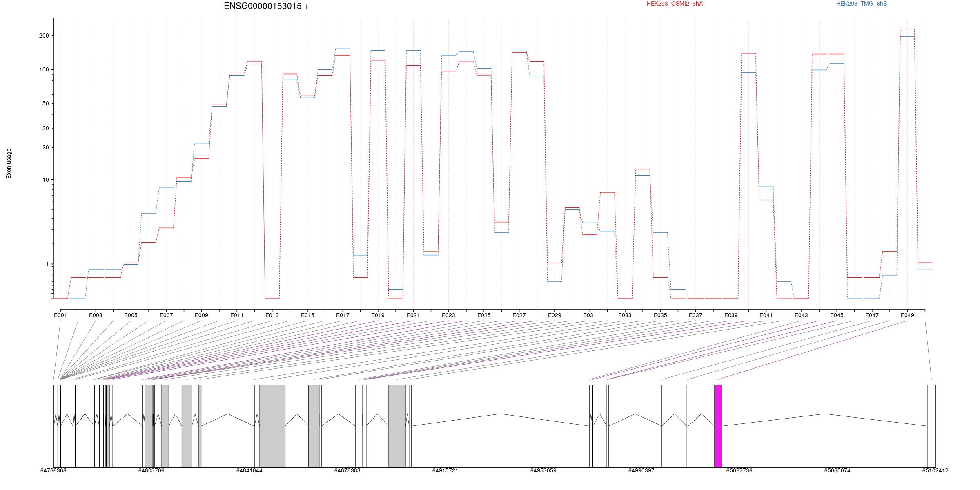Image resolution: width=980 pixels, height=490 pixels.
Task: Click the y-axis tick value 50
Action: coord(45,103)
